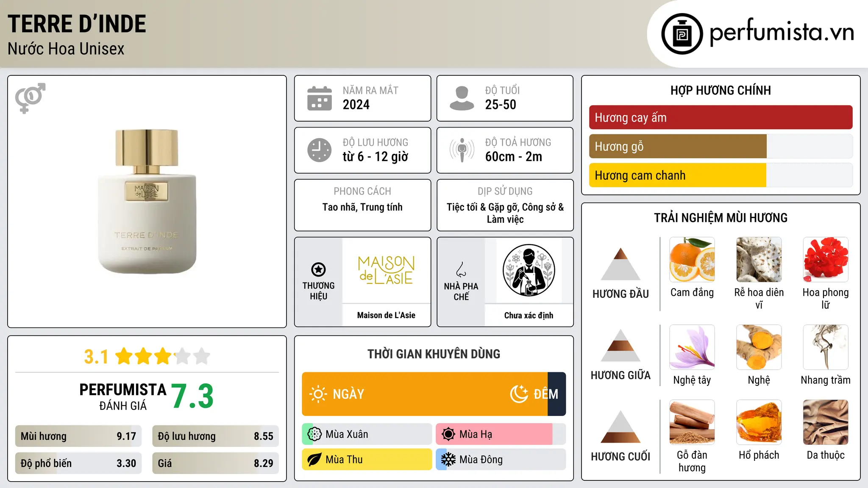Click the Maison de L'Asie brand logo
This screenshot has height=488, width=868.
(x=386, y=270)
